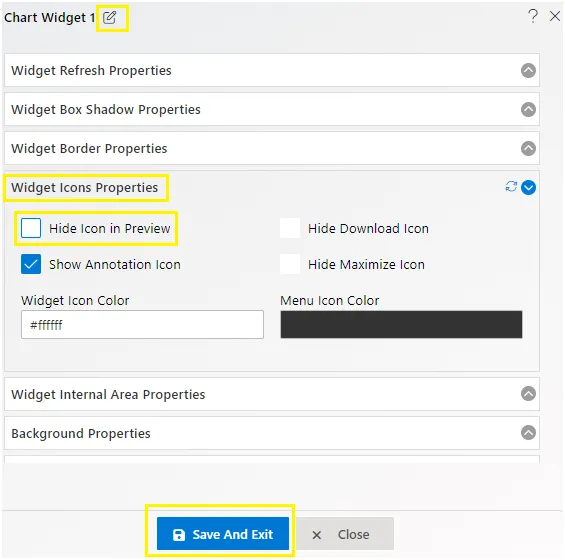Click the edit pencil icon beside Chart Widget 1
The image size is (565, 560).
point(109,17)
